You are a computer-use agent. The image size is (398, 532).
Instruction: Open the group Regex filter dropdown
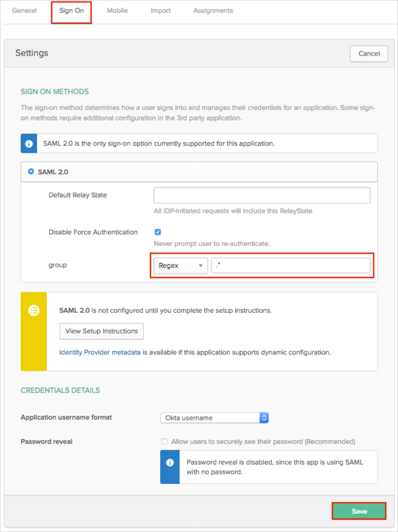pyautogui.click(x=180, y=265)
